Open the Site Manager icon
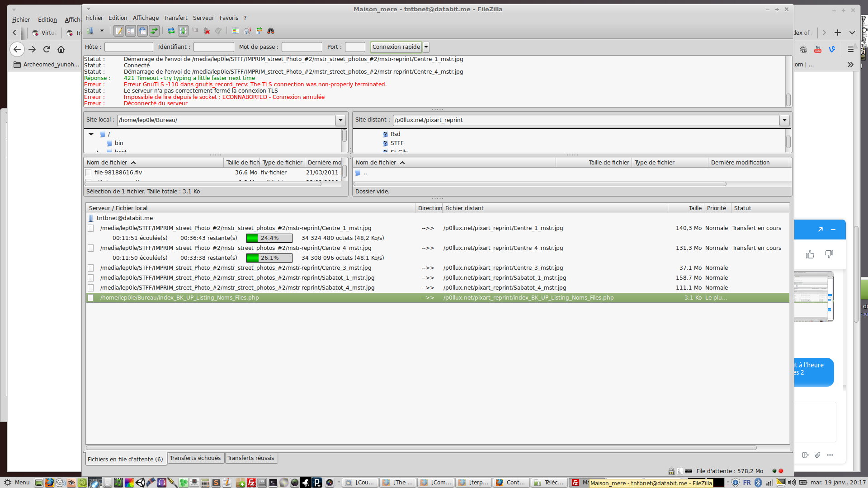868x488 pixels. (90, 31)
